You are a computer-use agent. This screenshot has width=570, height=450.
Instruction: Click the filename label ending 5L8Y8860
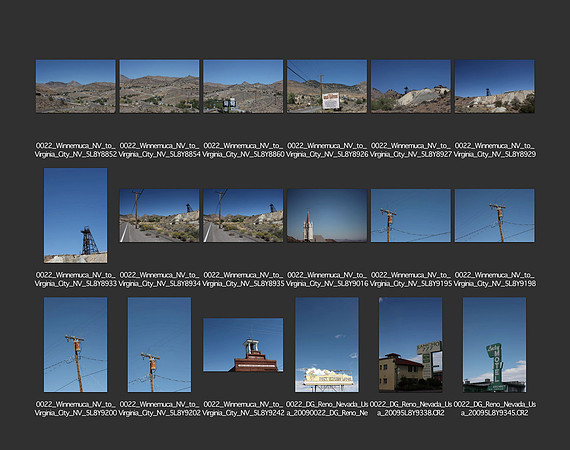point(243,150)
